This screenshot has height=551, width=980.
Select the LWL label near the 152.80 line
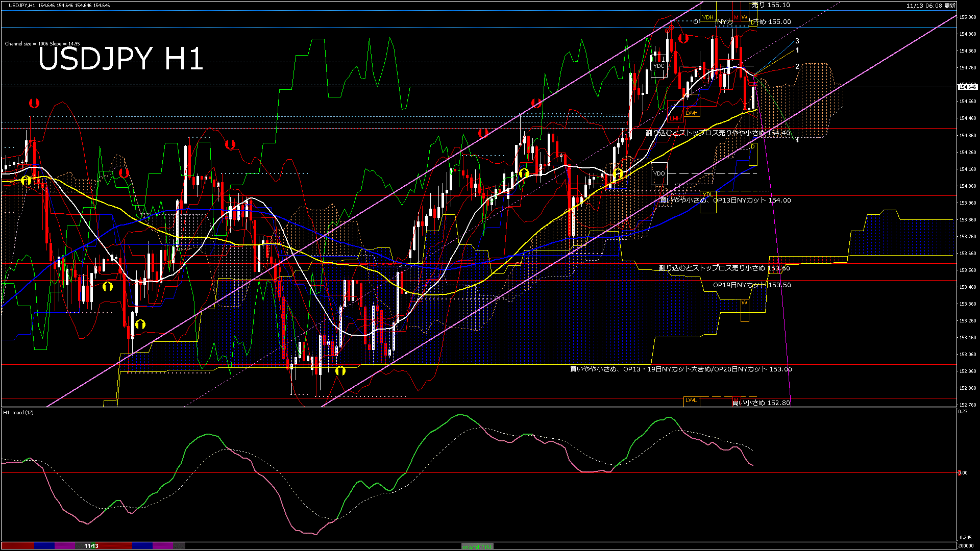[x=692, y=401]
